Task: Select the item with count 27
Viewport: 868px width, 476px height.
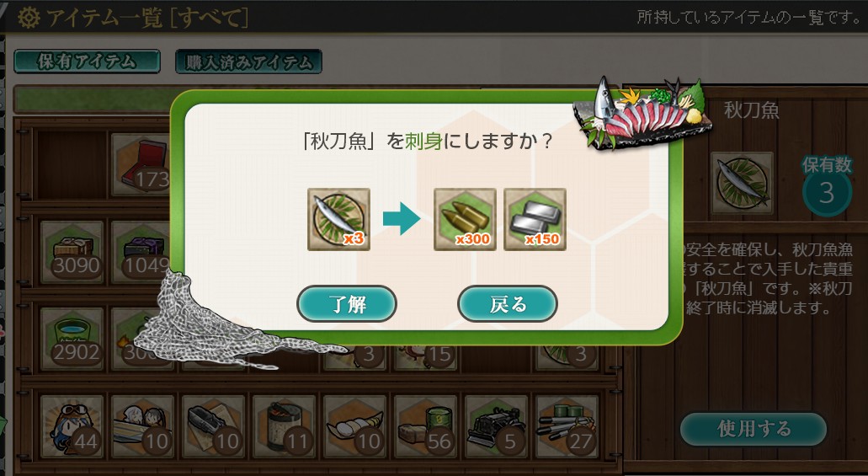Action: pos(567,426)
